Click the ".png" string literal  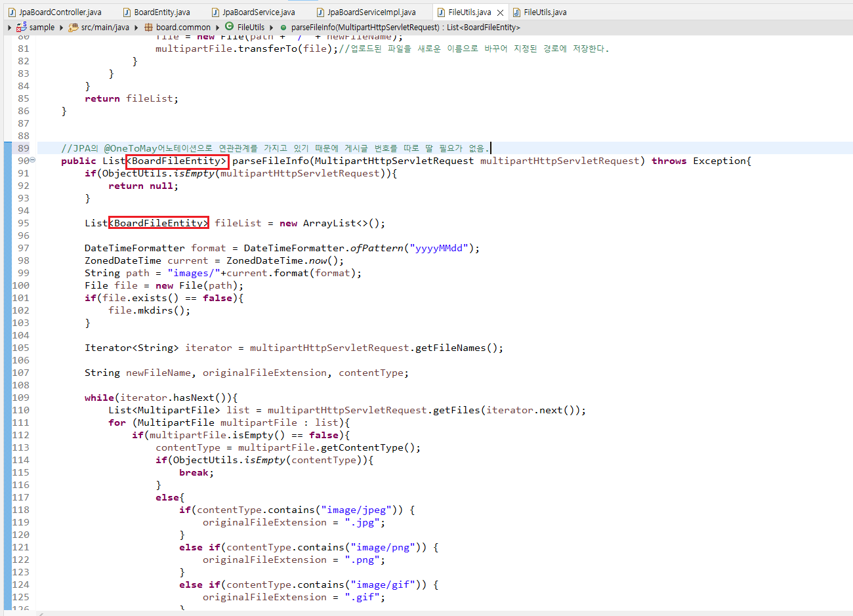click(362, 560)
